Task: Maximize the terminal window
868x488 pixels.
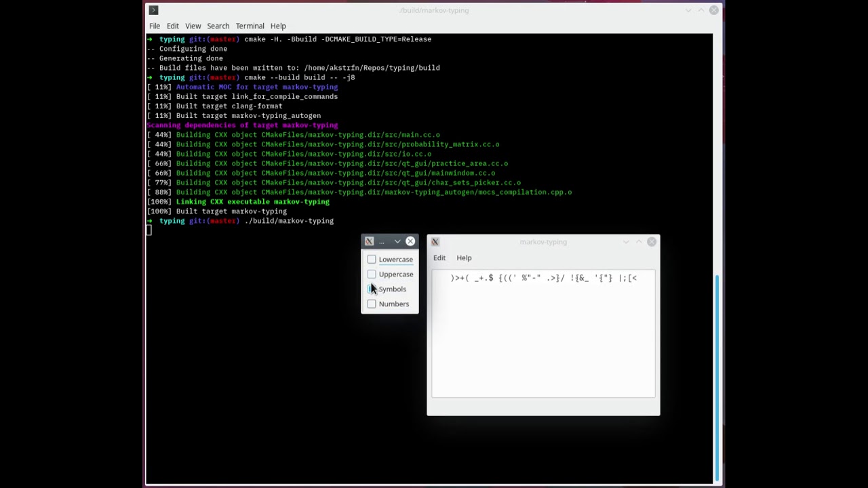Action: 701,10
